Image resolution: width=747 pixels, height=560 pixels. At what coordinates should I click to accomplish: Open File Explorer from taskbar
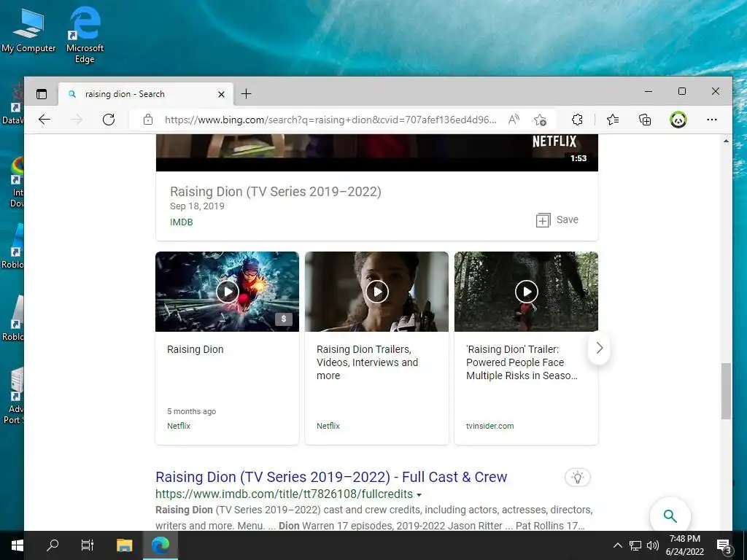[x=124, y=545]
